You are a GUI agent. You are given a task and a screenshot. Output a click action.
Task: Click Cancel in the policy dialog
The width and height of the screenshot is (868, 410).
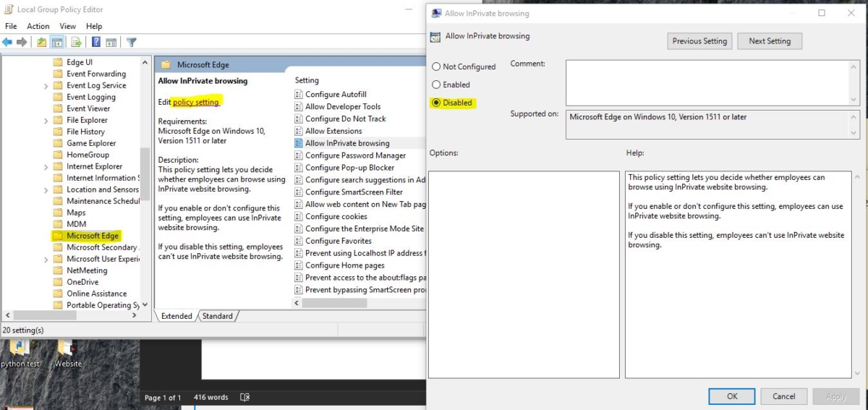click(784, 396)
